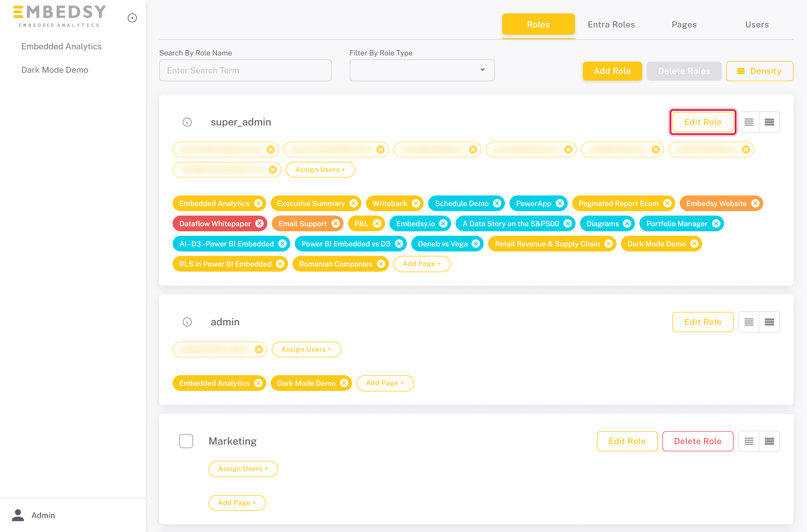Click Add Page + in super_admin card
Screen dimensions: 807x532
click(x=421, y=264)
